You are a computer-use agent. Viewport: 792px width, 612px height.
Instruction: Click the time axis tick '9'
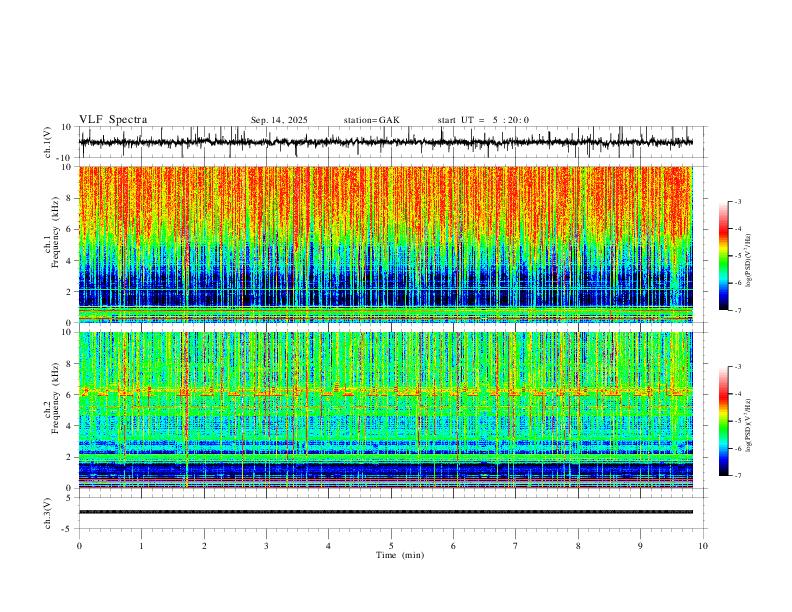click(x=640, y=546)
